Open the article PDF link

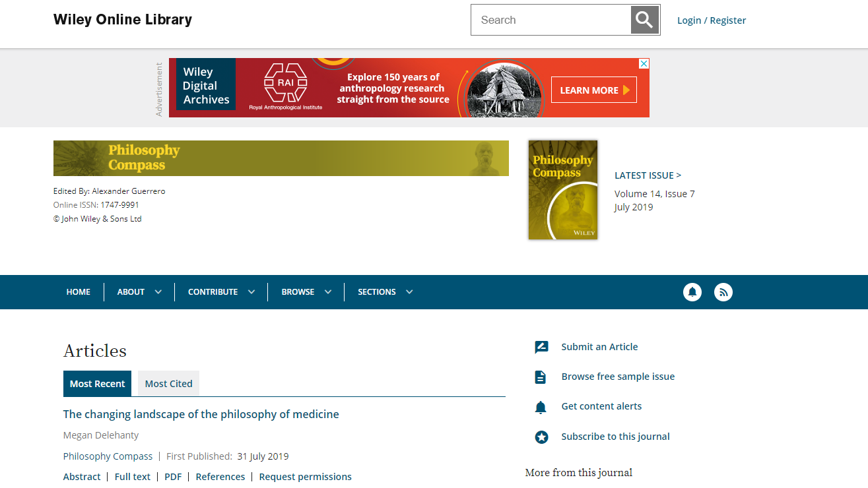click(173, 477)
